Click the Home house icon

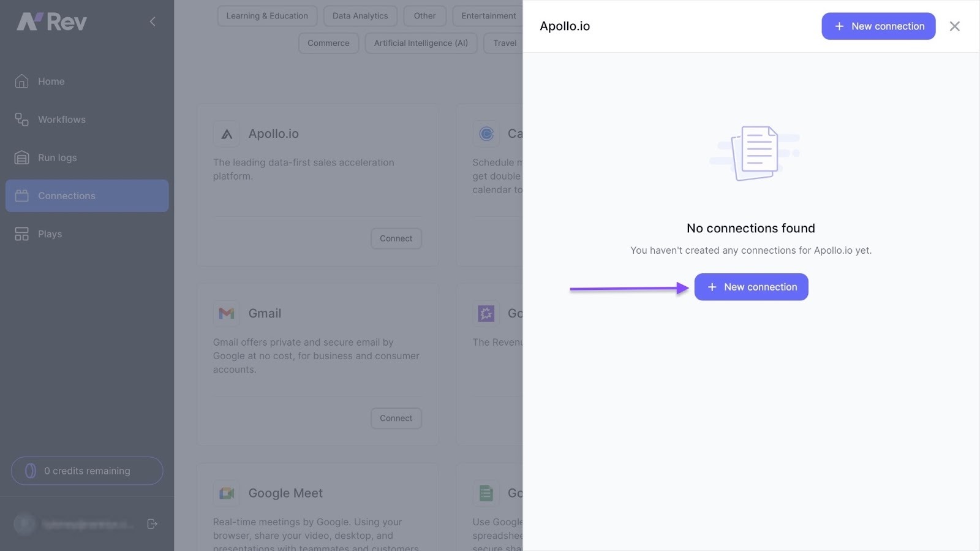tap(22, 82)
